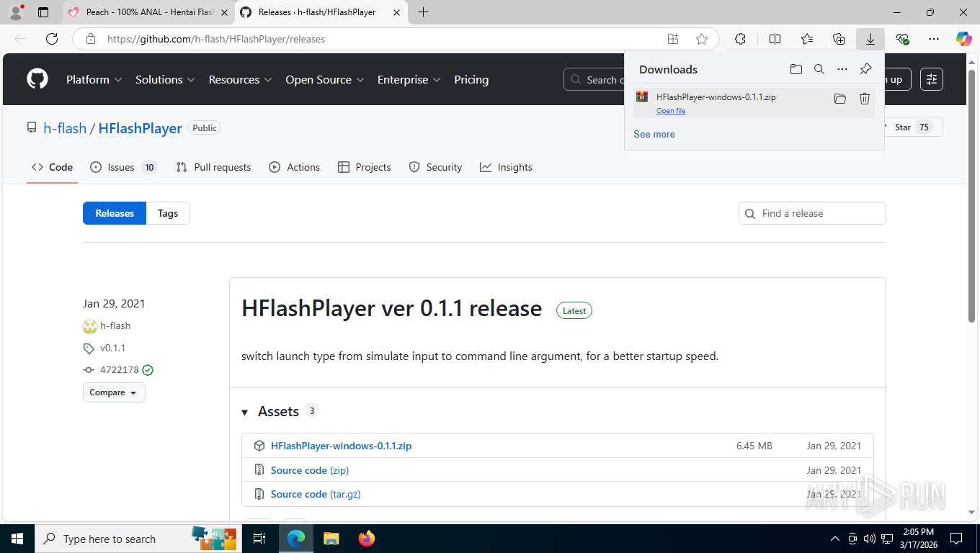Click Open file under downloaded zip

point(671,111)
